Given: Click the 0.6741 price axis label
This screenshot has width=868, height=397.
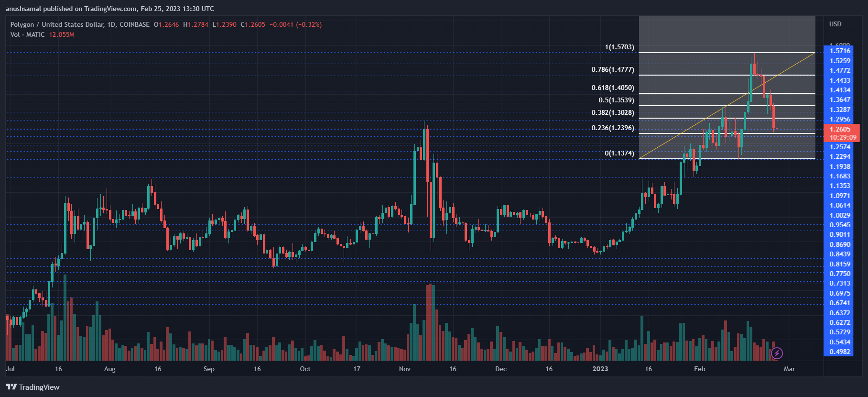Looking at the screenshot, I should point(840,303).
